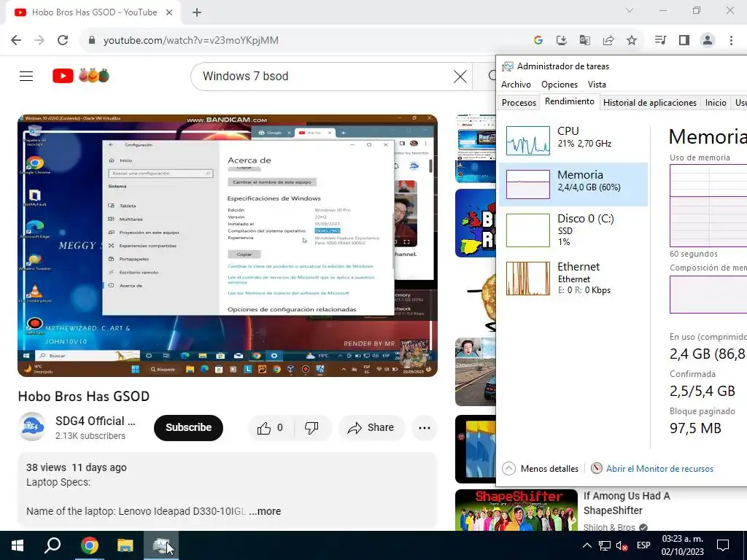Show hidden tray icons chevron
The image size is (747, 560).
[587, 545]
